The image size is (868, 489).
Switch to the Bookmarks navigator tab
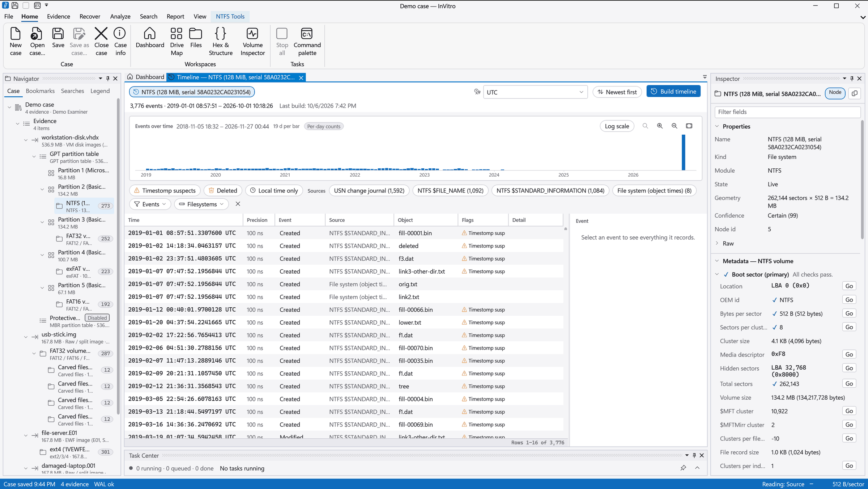[x=40, y=91]
